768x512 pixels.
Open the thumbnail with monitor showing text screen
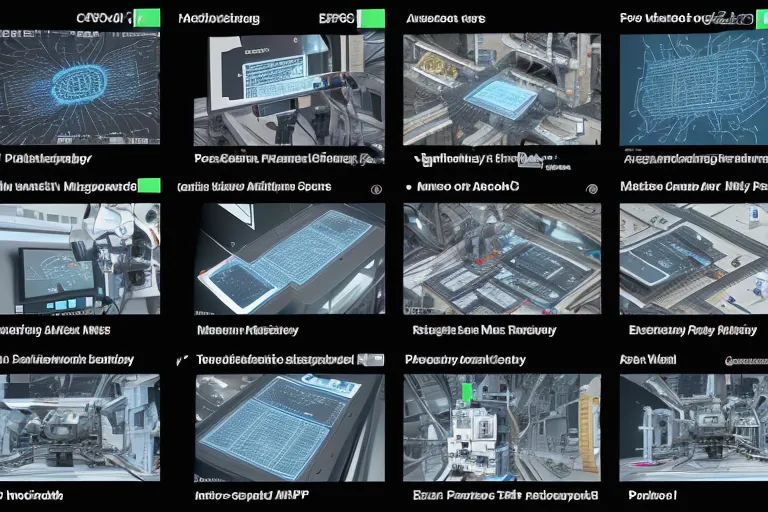point(288,89)
